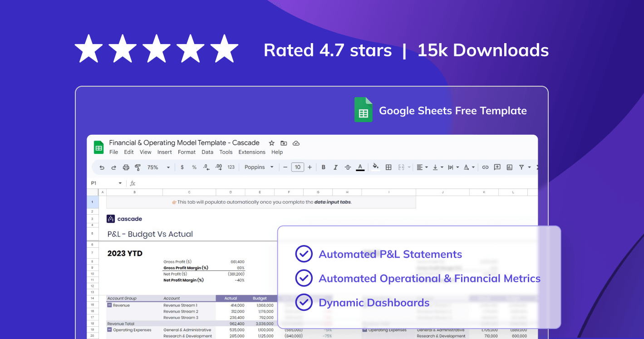Star the spreadsheet
This screenshot has height=339, width=644.
click(x=272, y=143)
